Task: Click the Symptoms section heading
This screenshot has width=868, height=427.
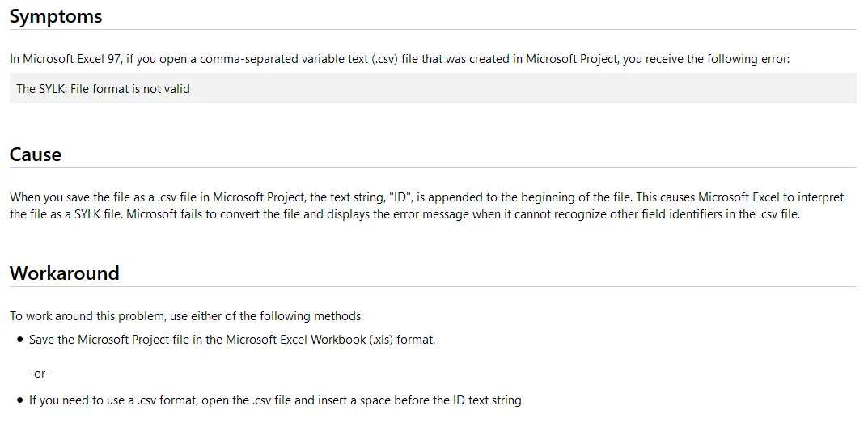Action: tap(56, 16)
